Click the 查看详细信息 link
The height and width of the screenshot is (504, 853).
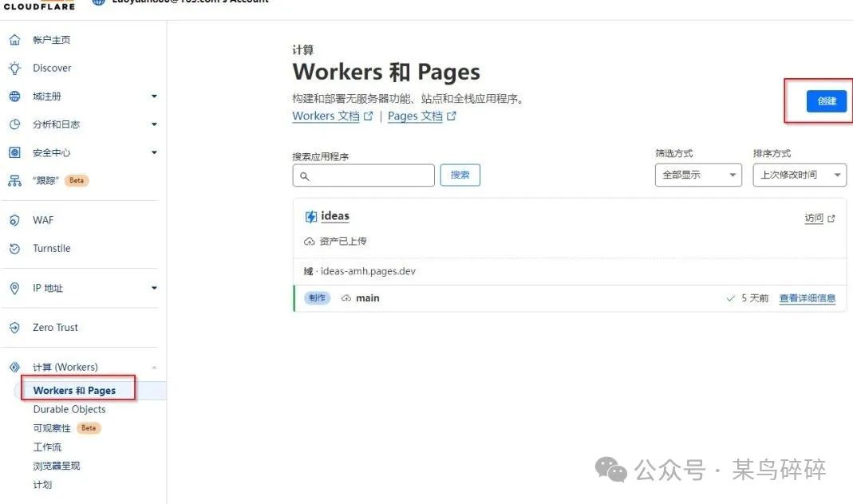coord(807,298)
